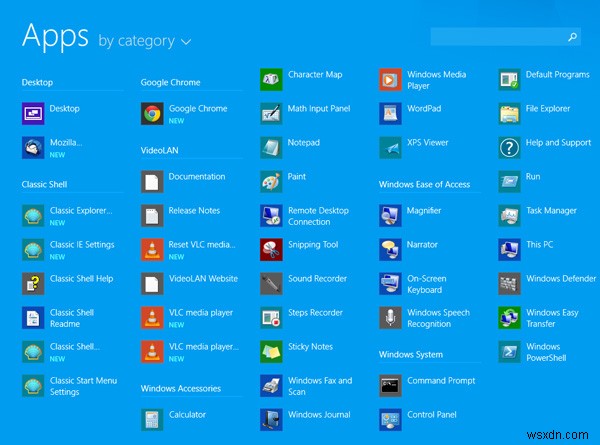600x445 pixels.
Task: Launch Magnifier icon
Action: click(390, 216)
